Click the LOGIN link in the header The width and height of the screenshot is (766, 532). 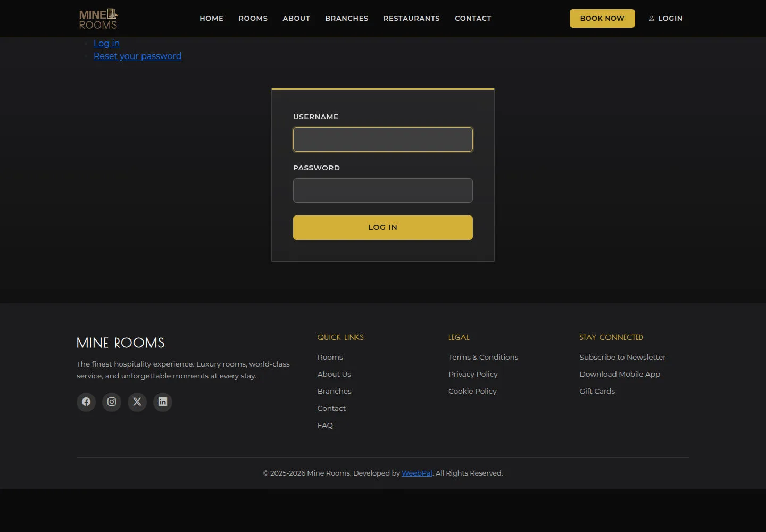click(x=665, y=18)
